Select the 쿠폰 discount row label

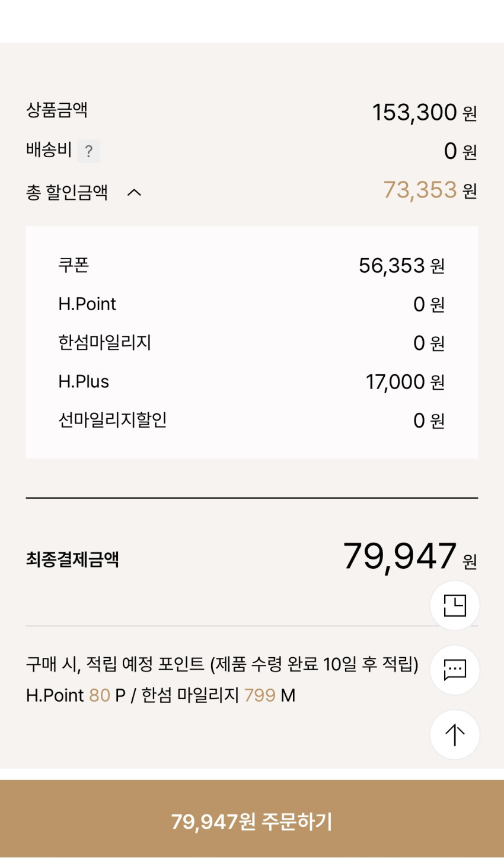[x=74, y=265]
